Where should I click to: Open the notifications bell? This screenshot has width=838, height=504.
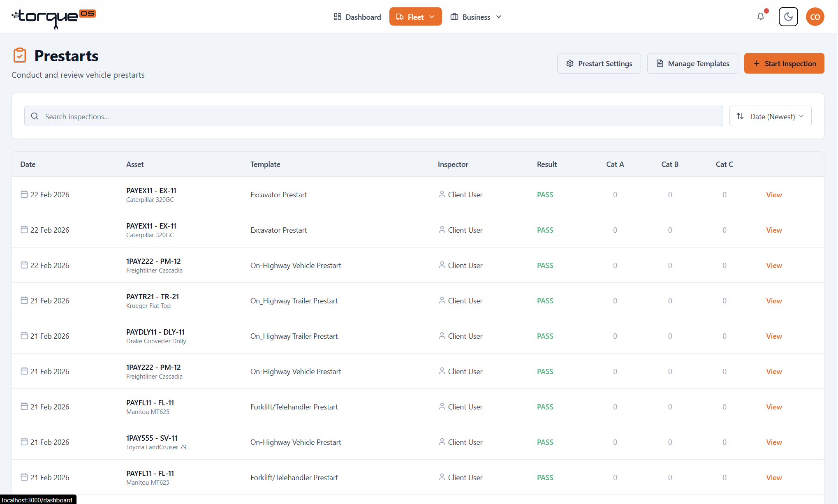coord(761,16)
